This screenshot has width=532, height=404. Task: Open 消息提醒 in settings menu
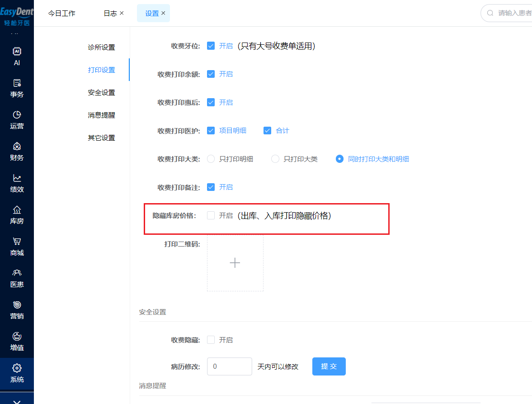pyautogui.click(x=101, y=115)
